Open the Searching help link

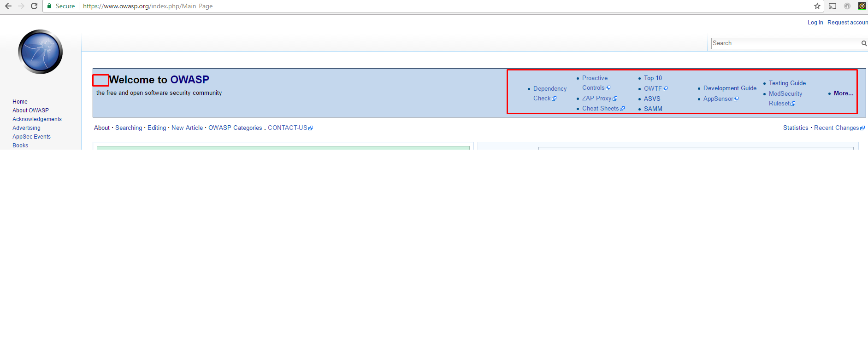(129, 128)
